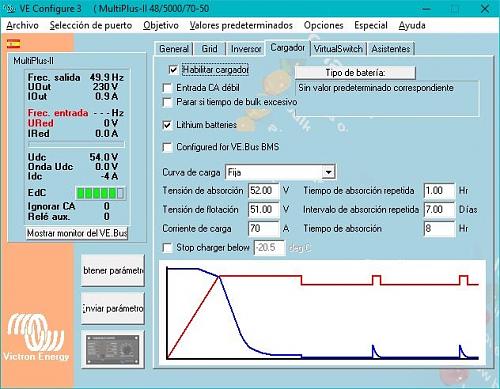Click the Tipo de batería button
This screenshot has width=500, height=389.
click(355, 73)
